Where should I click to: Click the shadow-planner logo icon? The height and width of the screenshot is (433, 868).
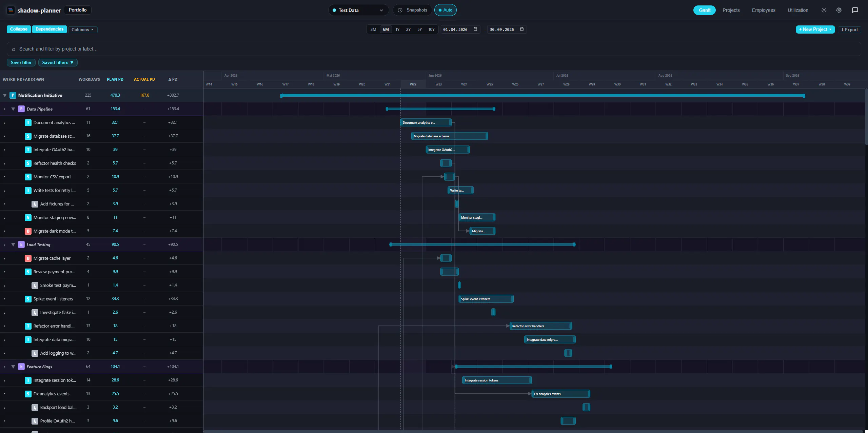click(x=11, y=10)
